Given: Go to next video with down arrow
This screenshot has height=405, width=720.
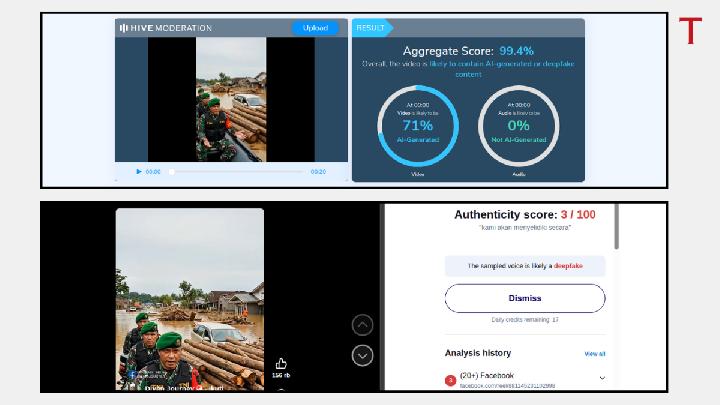Looking at the screenshot, I should pos(363,355).
